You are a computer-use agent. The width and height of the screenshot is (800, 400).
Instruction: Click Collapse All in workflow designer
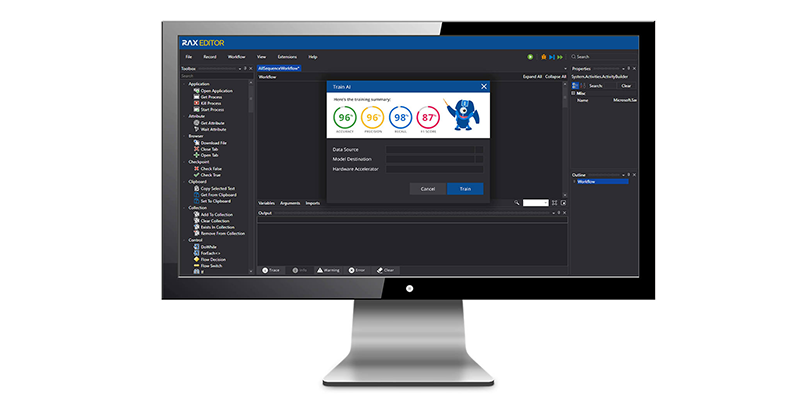click(x=556, y=77)
